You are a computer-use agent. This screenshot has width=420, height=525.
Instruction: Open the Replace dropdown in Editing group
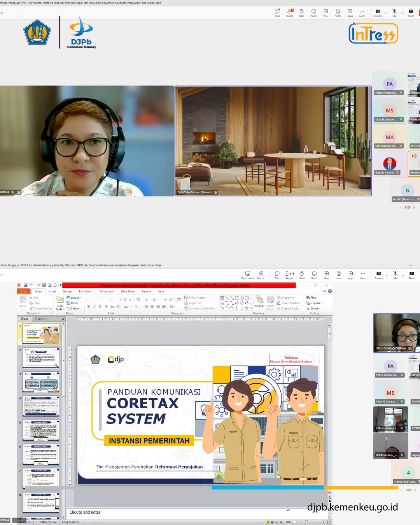(316, 303)
